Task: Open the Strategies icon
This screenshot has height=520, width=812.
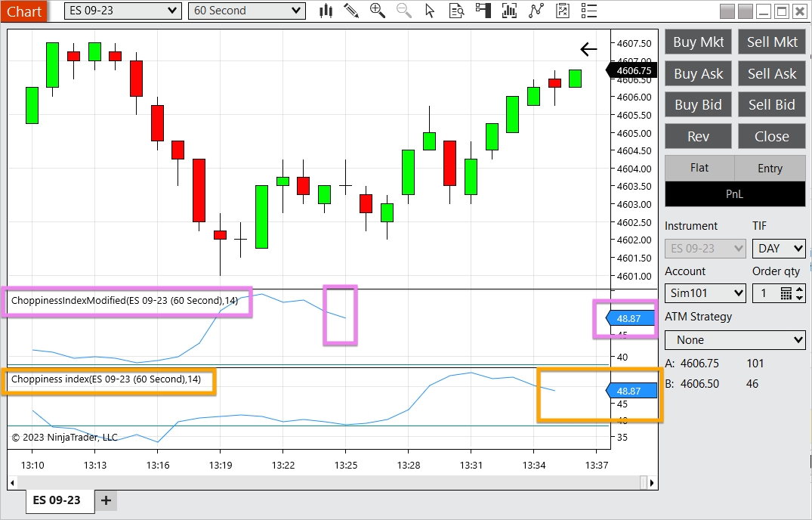Action: tap(563, 11)
